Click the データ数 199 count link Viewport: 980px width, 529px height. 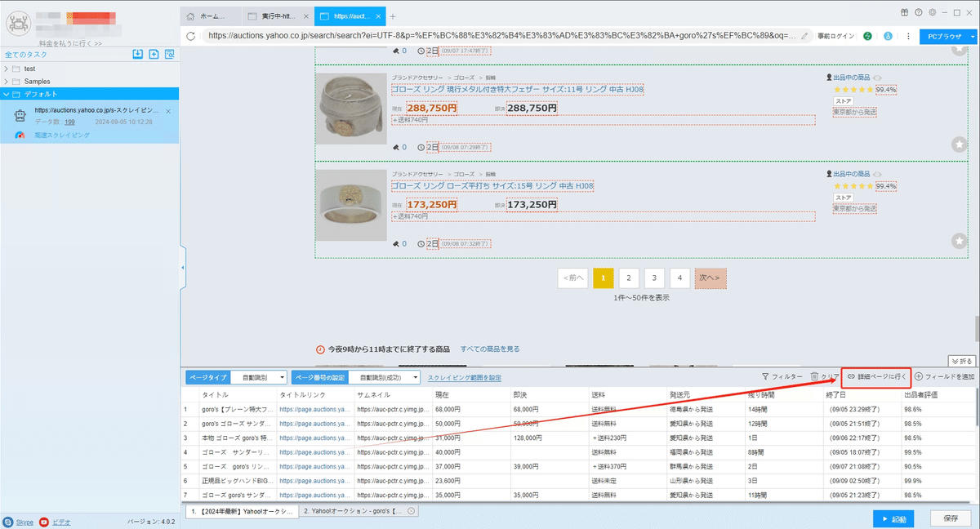(x=69, y=122)
